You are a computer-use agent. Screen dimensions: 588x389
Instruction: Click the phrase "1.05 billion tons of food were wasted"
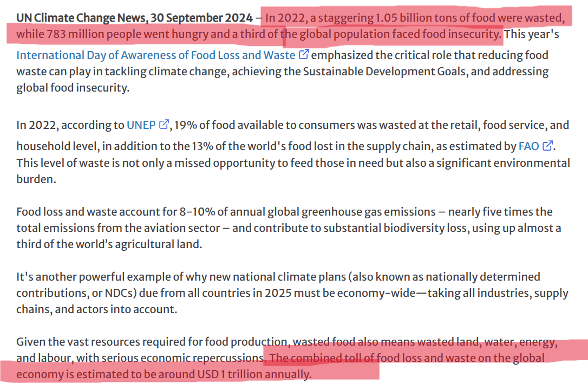pyautogui.click(x=469, y=18)
